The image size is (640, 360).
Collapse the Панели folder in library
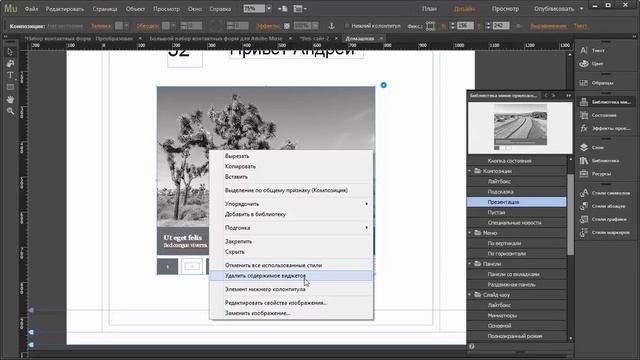(x=470, y=264)
